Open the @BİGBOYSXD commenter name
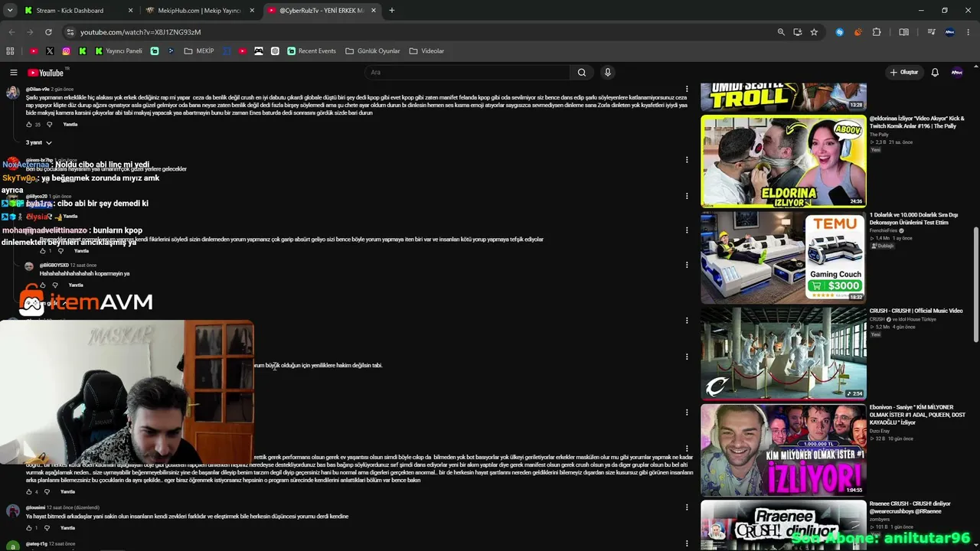This screenshot has height=551, width=980. click(54, 266)
